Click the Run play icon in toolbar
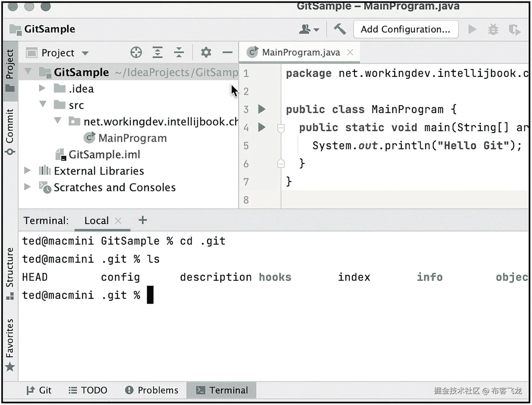This screenshot has height=405, width=532. [x=472, y=30]
